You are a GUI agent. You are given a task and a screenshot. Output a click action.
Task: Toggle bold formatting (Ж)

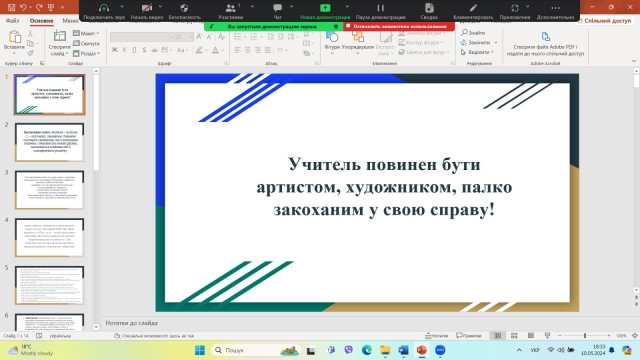pyautogui.click(x=114, y=50)
